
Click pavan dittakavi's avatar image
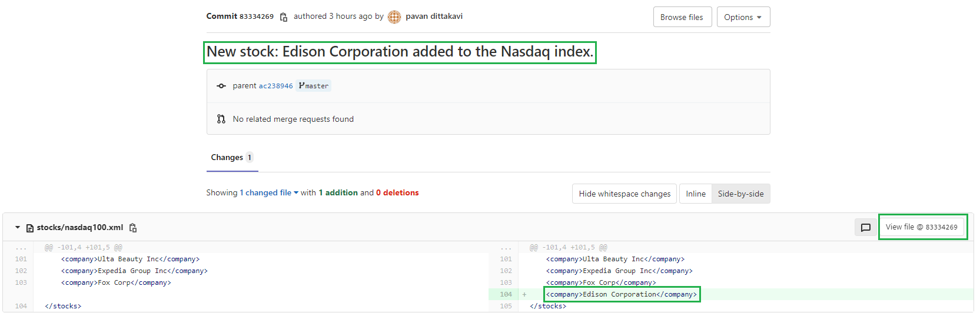click(x=394, y=17)
